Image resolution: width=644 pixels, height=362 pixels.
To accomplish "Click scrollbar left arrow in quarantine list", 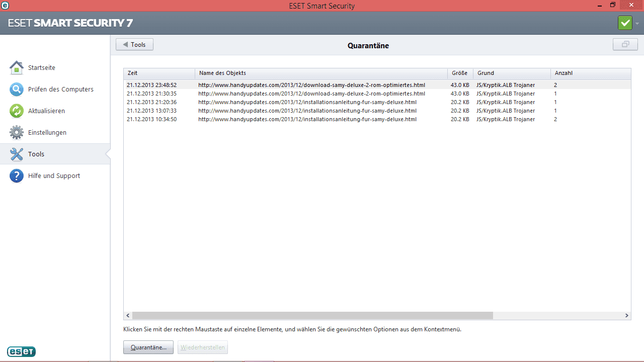I will coord(128,315).
